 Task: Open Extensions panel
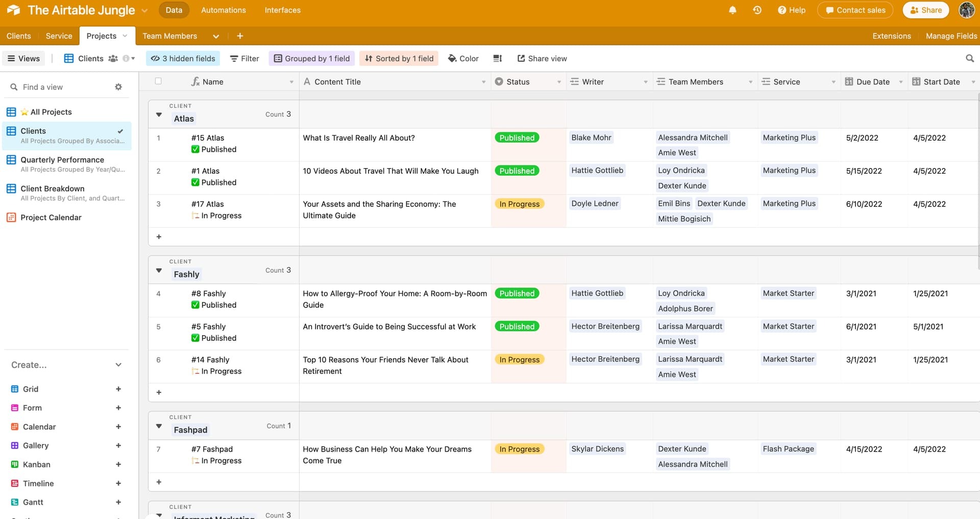coord(891,36)
